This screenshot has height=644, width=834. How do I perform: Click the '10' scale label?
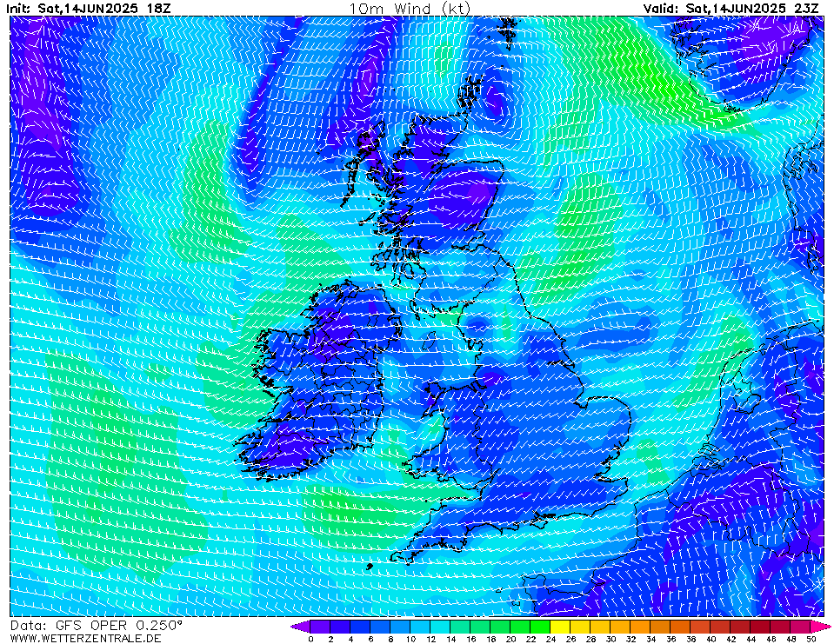[x=410, y=639]
